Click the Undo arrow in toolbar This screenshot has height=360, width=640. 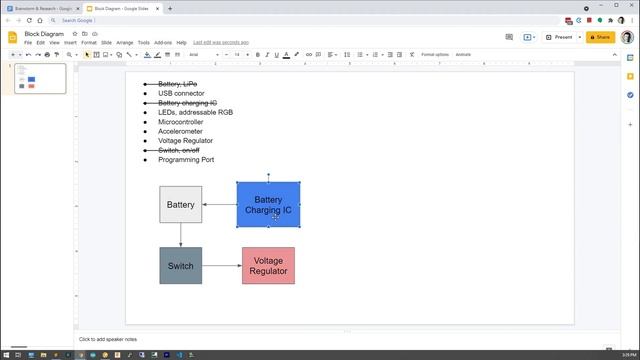click(28, 55)
